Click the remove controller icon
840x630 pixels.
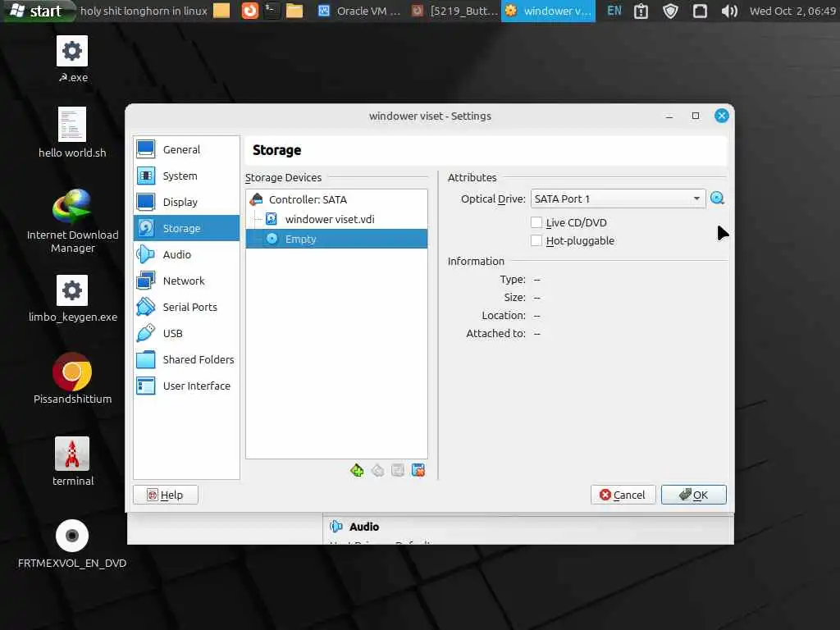coord(377,470)
